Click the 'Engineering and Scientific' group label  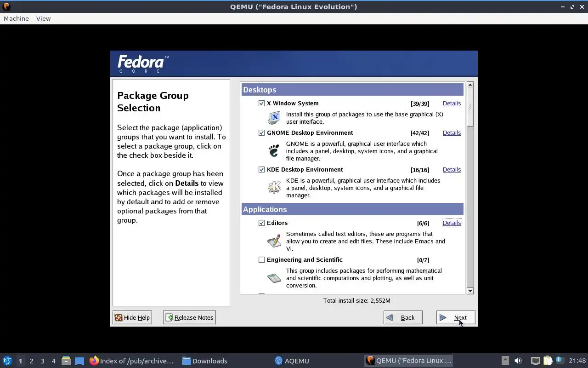(305, 260)
